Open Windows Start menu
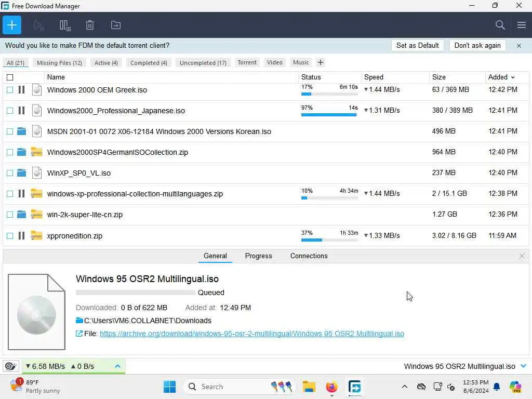 click(169, 387)
